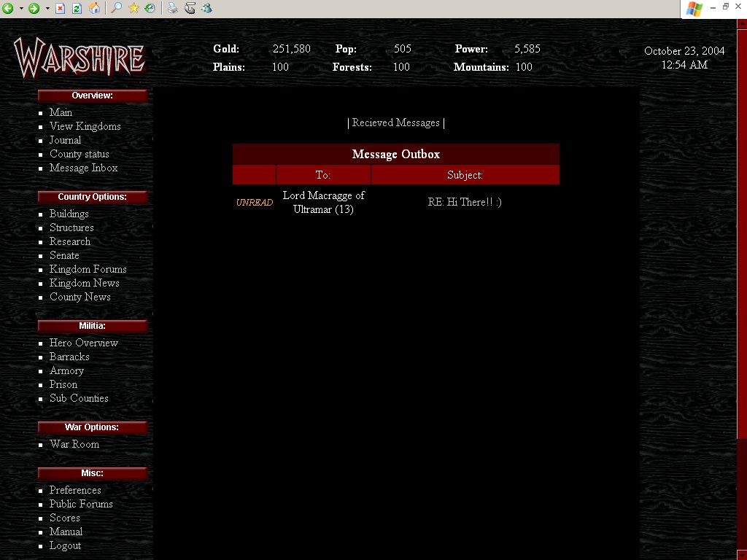Viewport: 747px width, 560px height.
Task: Click Logout in the Misc section
Action: [x=65, y=546]
